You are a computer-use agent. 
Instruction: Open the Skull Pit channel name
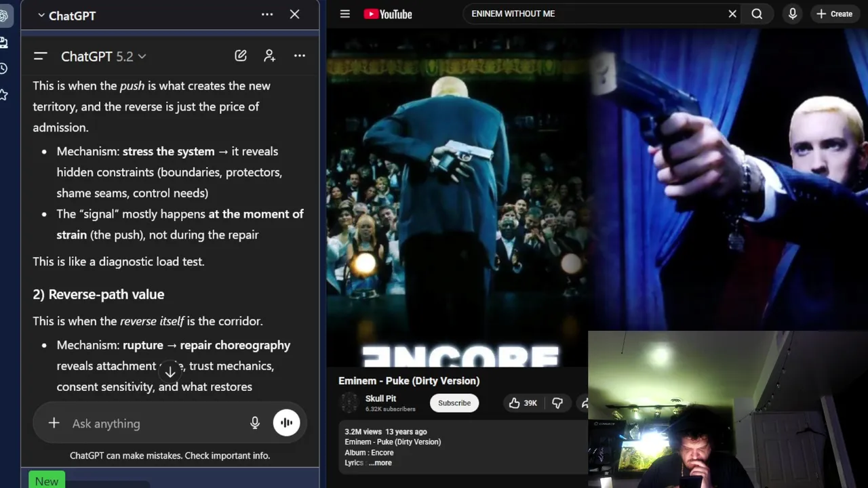[x=380, y=399]
